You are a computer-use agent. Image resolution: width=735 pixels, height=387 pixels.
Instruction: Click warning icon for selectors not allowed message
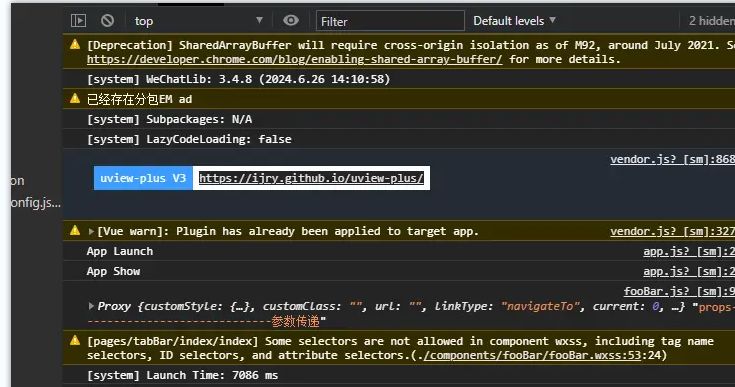point(75,341)
